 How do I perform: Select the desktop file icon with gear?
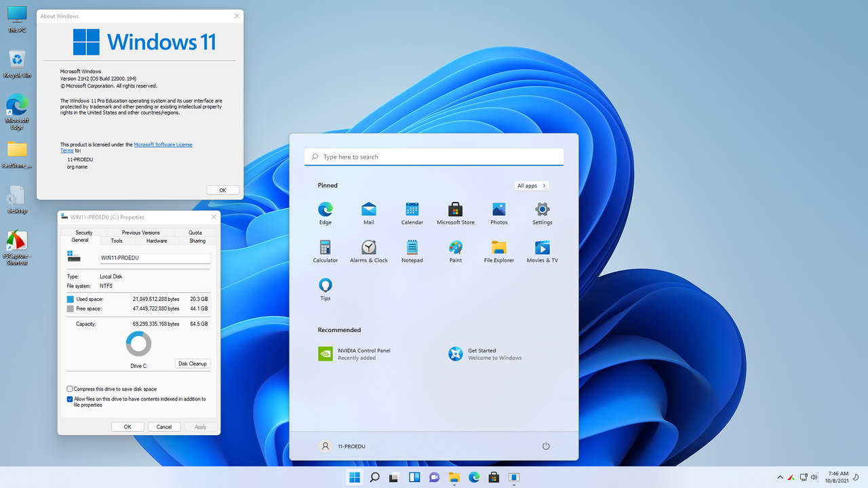[17, 200]
